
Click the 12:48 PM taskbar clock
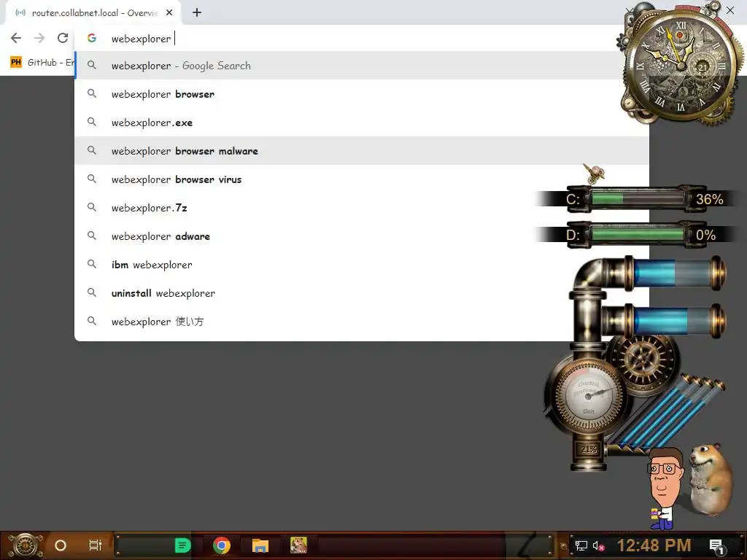coord(654,545)
